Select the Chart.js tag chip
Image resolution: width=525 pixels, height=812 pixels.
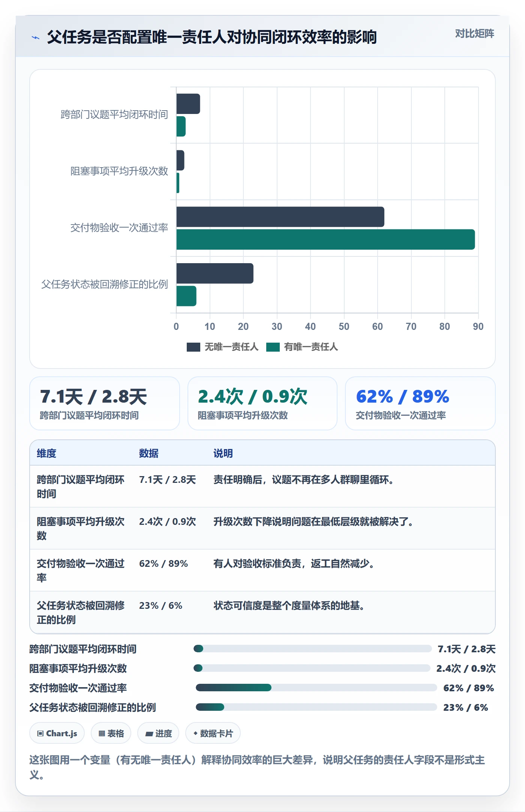click(57, 733)
